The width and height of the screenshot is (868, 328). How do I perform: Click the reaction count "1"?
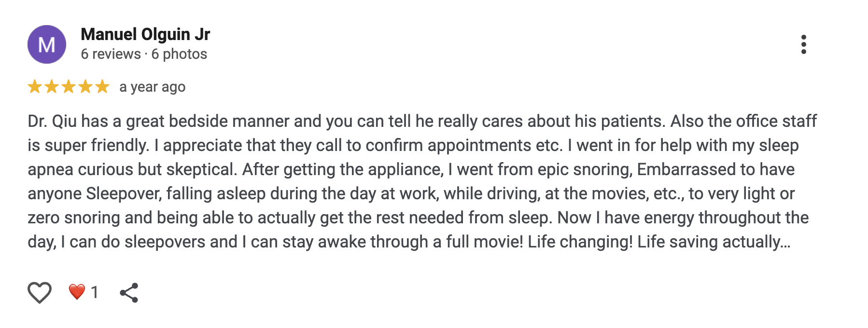(95, 292)
